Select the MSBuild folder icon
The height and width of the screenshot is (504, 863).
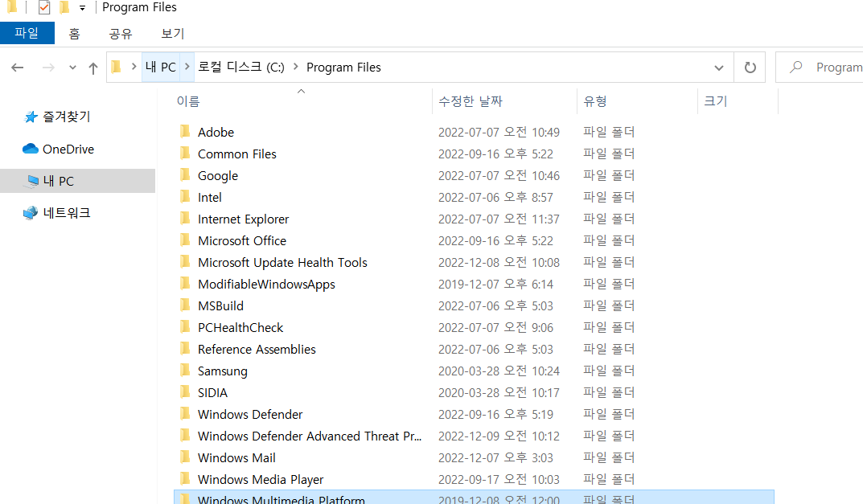pos(186,305)
